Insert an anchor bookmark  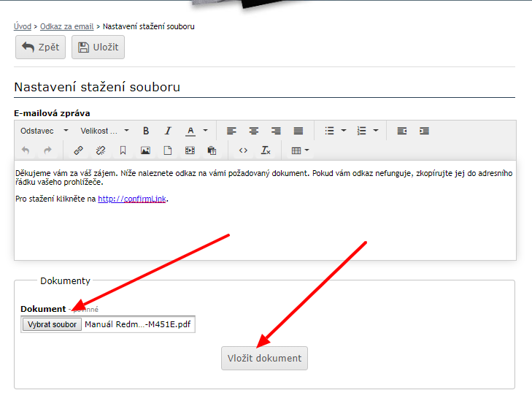[x=123, y=150]
